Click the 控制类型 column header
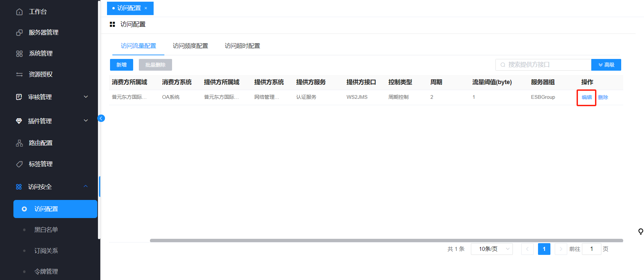The width and height of the screenshot is (644, 280). (x=400, y=82)
